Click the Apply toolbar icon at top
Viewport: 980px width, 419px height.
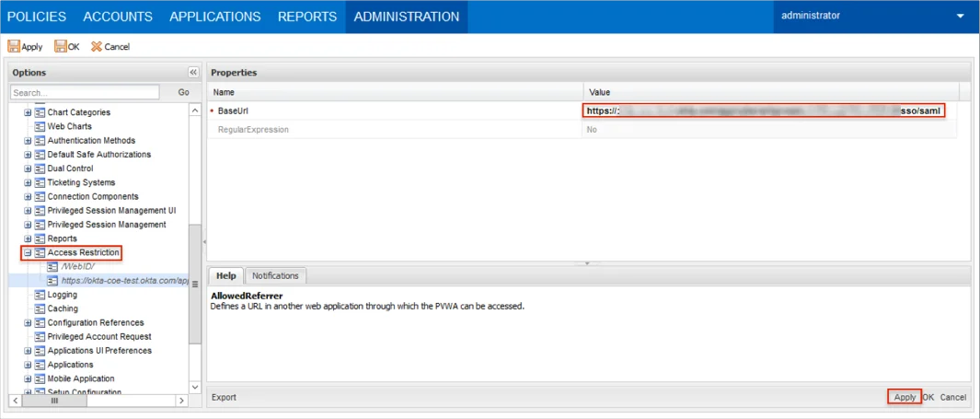pyautogui.click(x=14, y=46)
